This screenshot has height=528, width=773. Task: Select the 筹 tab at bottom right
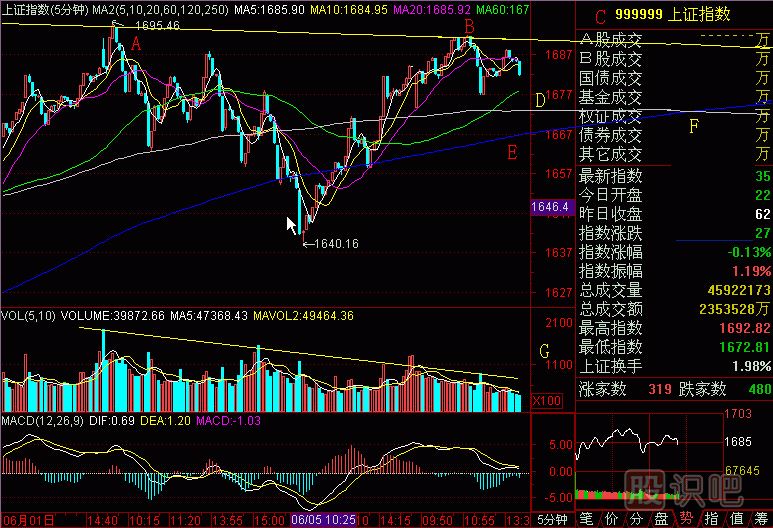[x=761, y=519]
